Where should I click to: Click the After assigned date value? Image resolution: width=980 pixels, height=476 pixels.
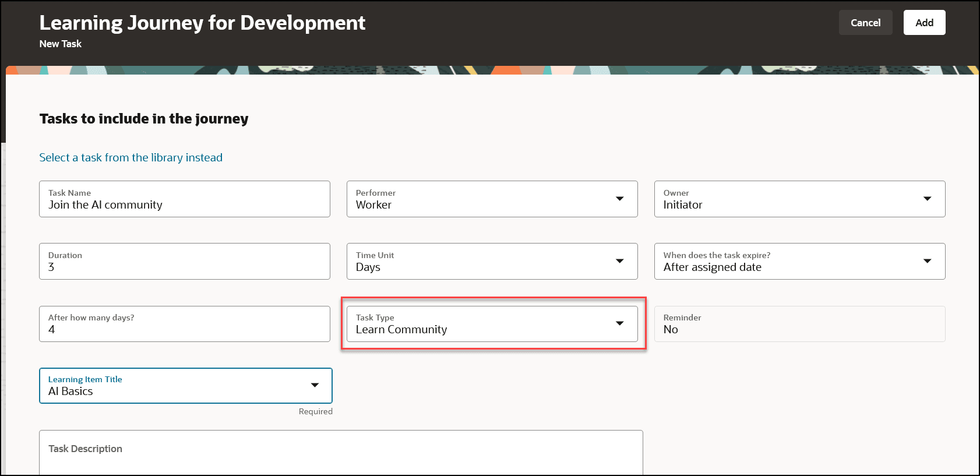coord(713,267)
